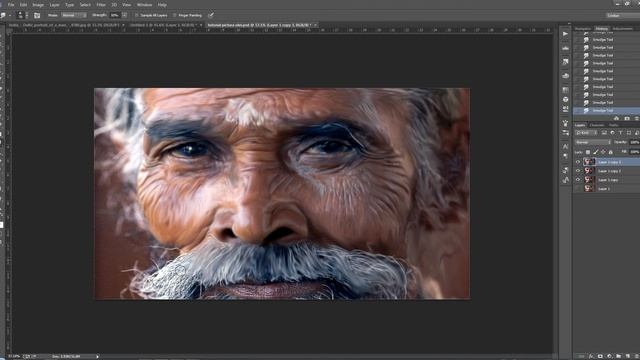
Task: Lock layer position
Action: [x=603, y=152]
